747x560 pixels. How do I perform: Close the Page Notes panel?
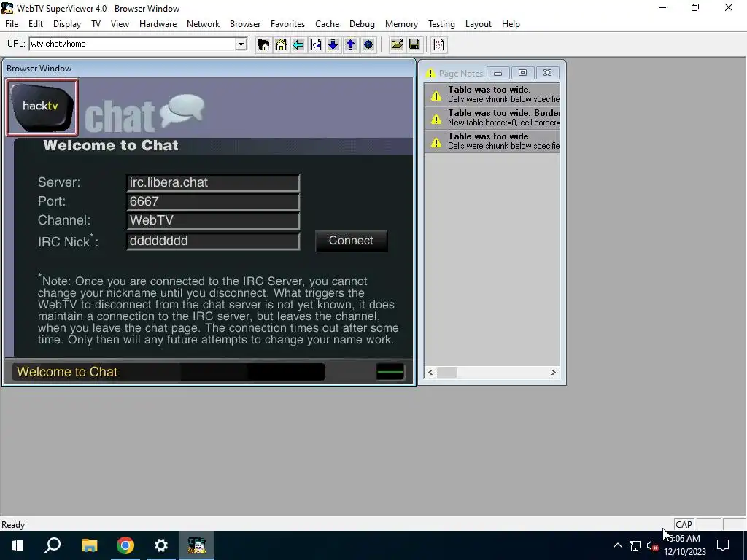pyautogui.click(x=547, y=73)
